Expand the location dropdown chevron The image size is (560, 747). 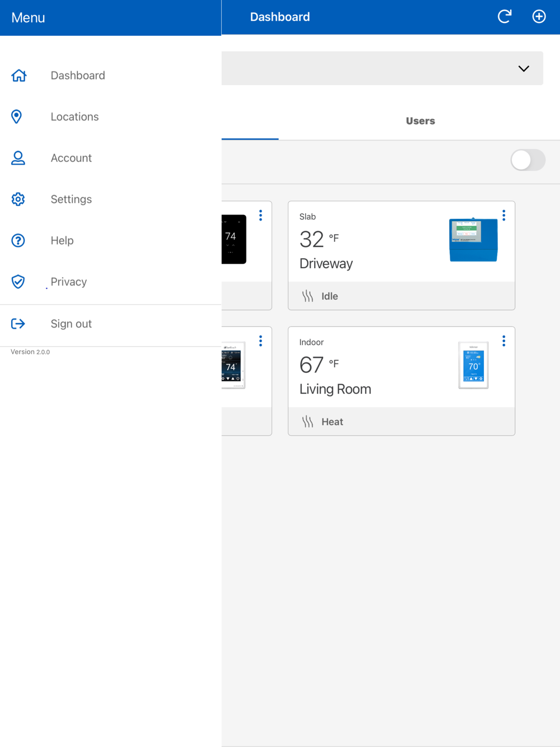click(524, 68)
